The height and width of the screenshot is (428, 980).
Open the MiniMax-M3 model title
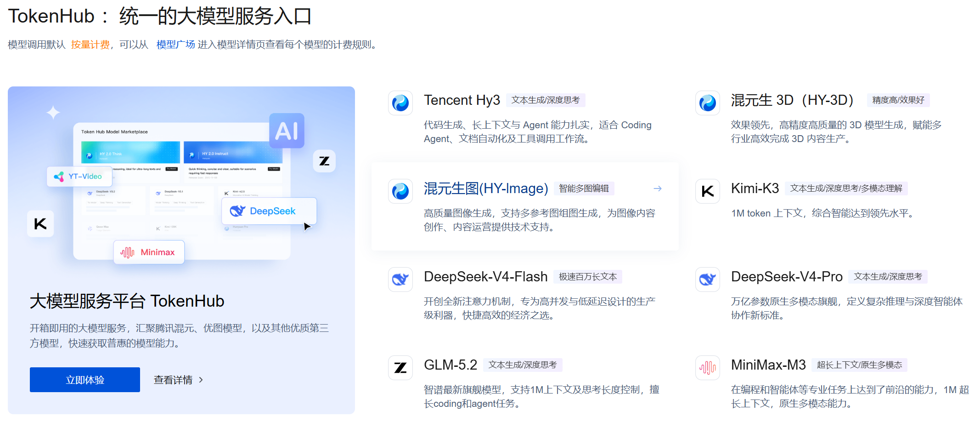point(768,365)
